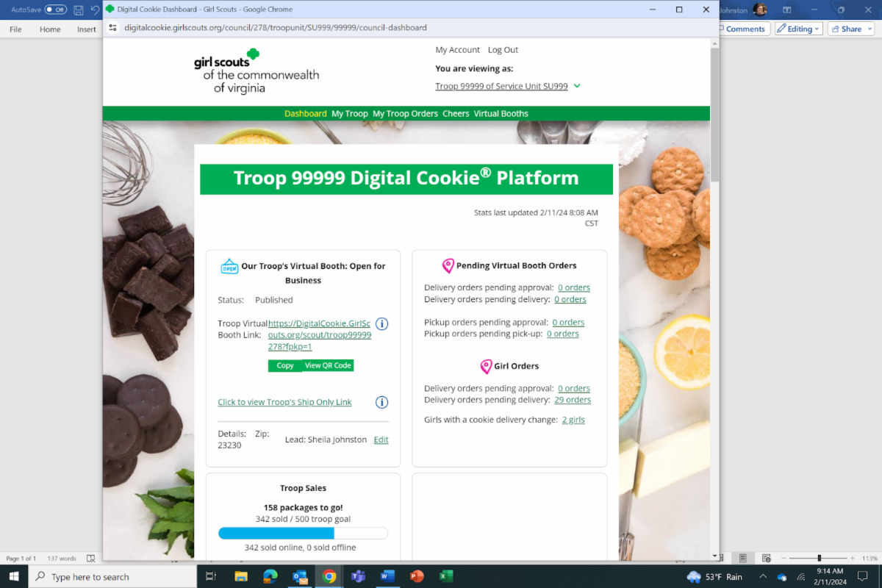Click the Type here to search box
This screenshot has width=882, height=588.
tap(112, 577)
